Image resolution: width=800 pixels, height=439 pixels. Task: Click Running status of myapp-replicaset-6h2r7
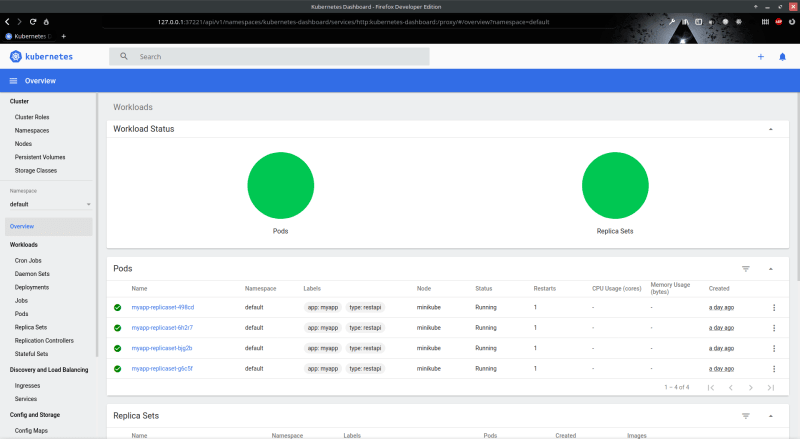(x=486, y=328)
